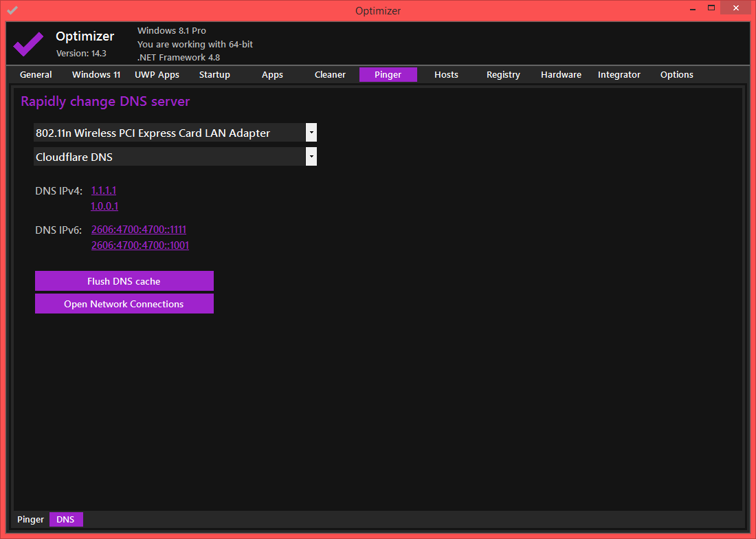Switch to the bottom Pinger sub-tab
Viewport: 756px width, 539px height.
[31, 520]
